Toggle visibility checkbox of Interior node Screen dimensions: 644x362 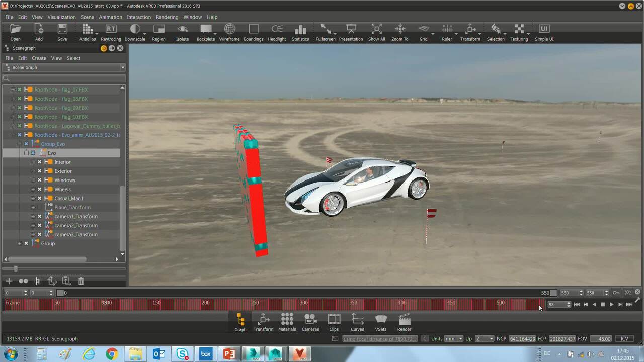[x=40, y=162]
